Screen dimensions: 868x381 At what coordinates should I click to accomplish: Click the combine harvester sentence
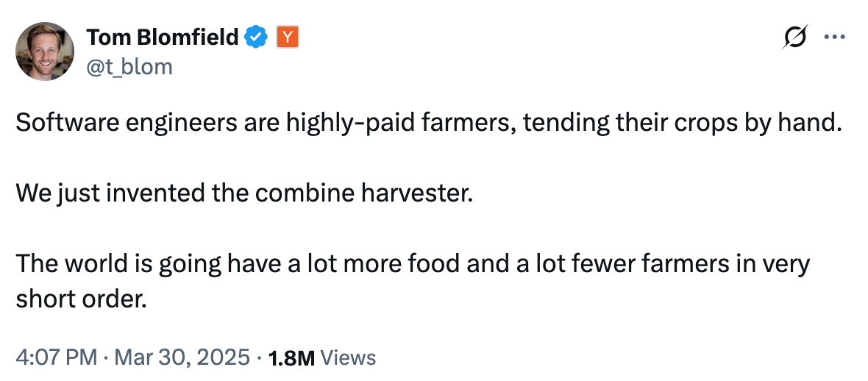(x=245, y=193)
